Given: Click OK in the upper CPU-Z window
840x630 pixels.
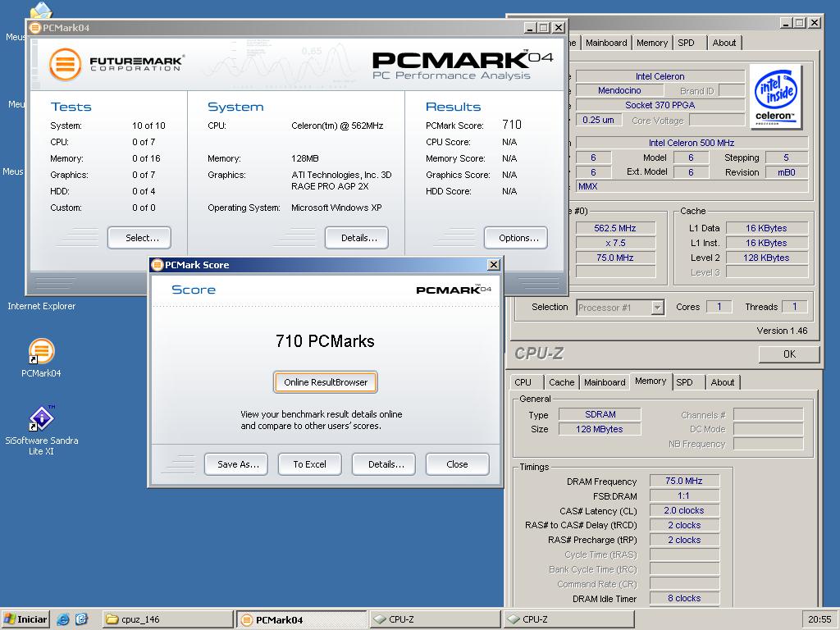Looking at the screenshot, I should pyautogui.click(x=789, y=354).
